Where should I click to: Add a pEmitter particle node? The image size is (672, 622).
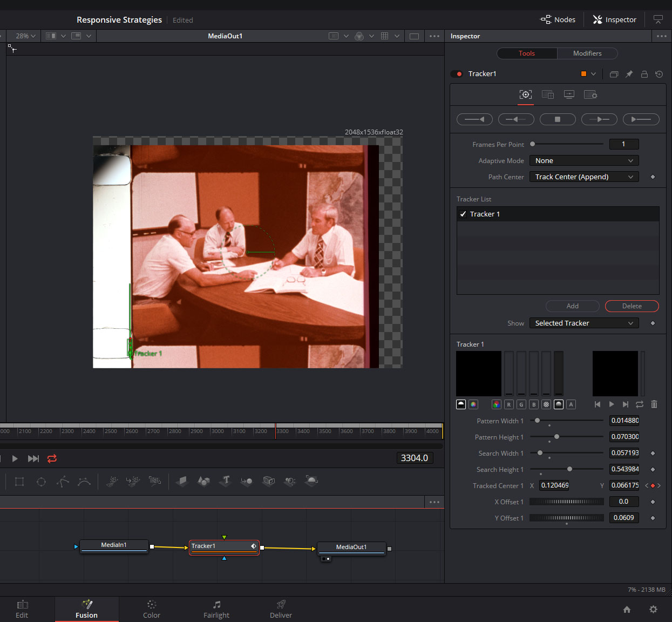tap(112, 482)
